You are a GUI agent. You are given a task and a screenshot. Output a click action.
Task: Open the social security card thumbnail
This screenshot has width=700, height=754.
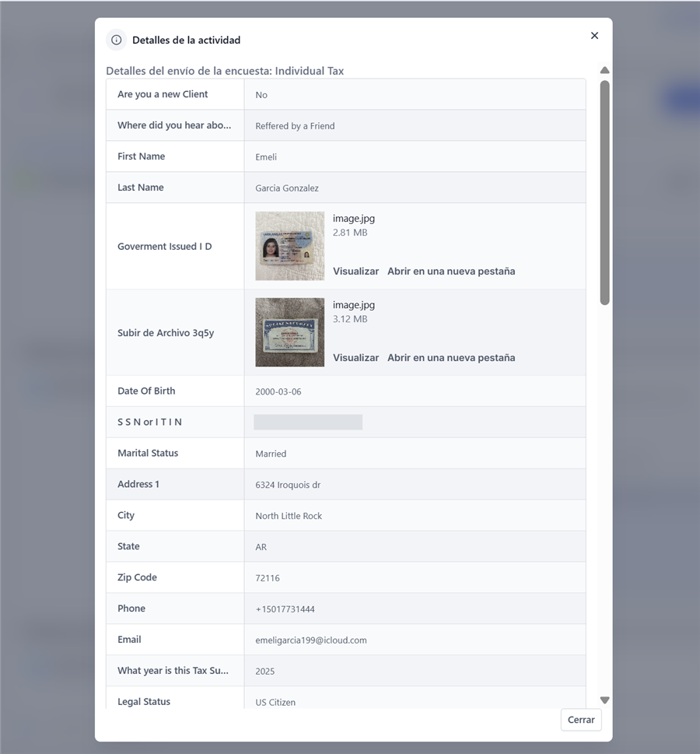tap(290, 332)
